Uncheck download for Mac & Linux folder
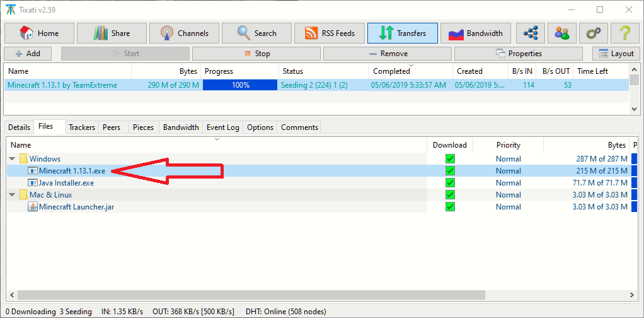 click(450, 194)
